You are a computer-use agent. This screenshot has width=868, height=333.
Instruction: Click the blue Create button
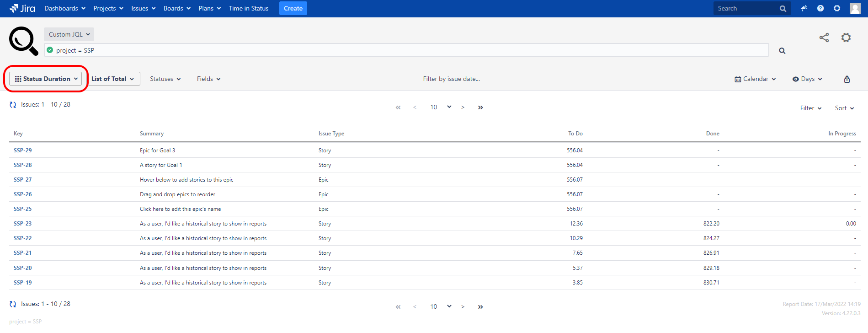[293, 8]
